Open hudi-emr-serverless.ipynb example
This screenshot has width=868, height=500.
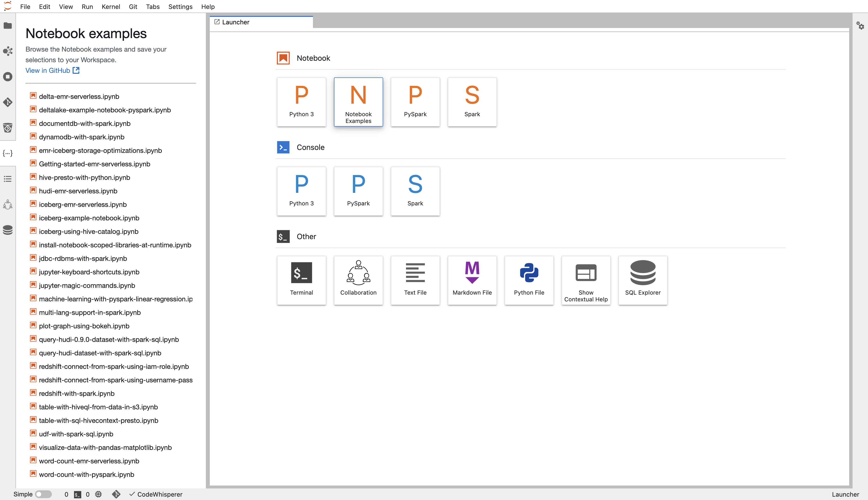click(78, 191)
